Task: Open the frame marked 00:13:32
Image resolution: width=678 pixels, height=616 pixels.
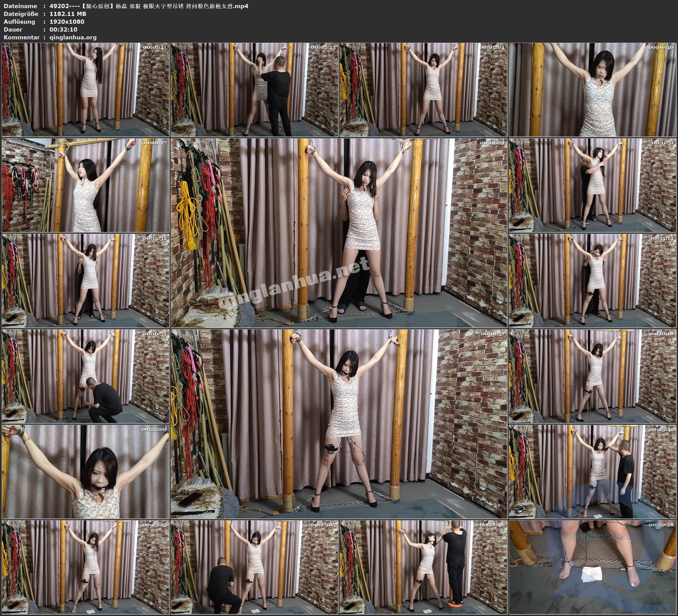Action: click(85, 281)
